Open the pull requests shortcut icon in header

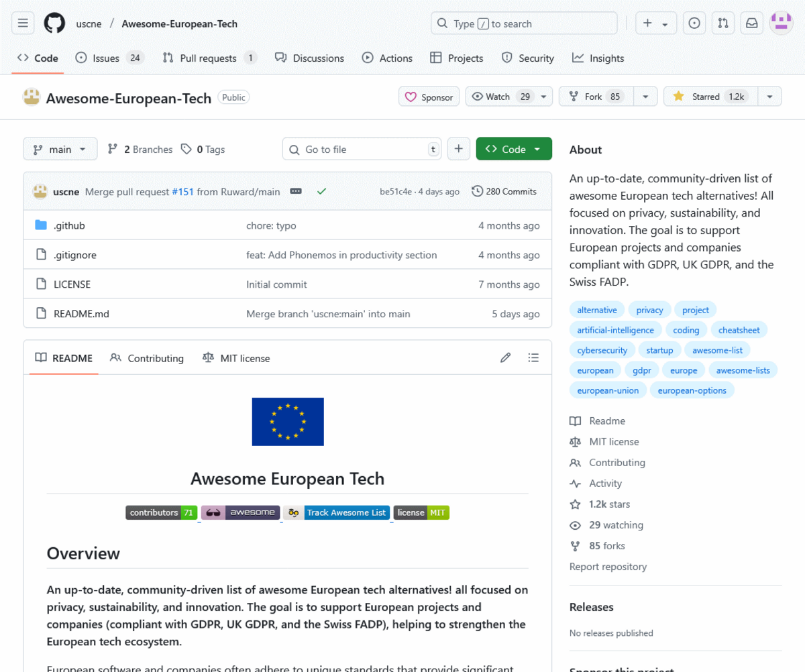(x=723, y=23)
